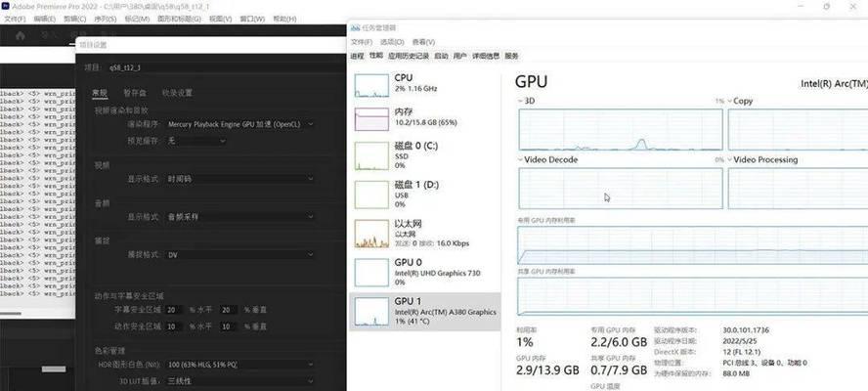
Task: Click the project name q58_t12_1
Action: pyautogui.click(x=124, y=67)
